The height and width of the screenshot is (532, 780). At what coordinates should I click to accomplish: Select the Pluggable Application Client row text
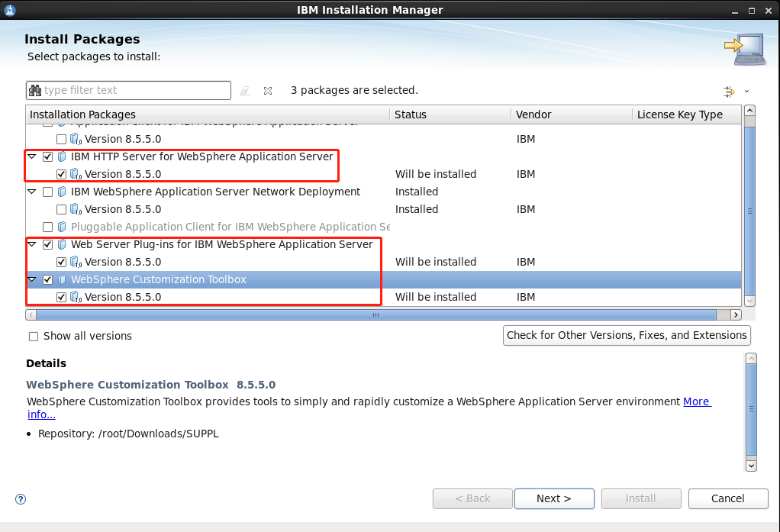pos(230,227)
